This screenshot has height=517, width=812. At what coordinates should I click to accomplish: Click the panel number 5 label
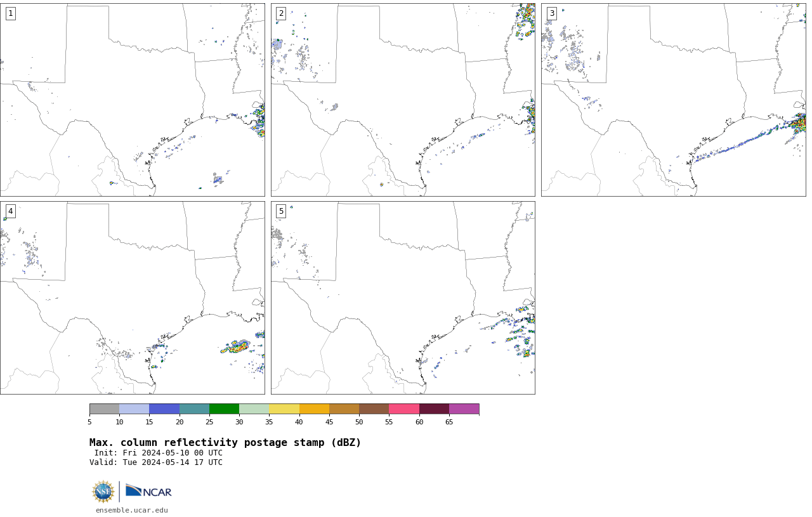click(x=281, y=211)
